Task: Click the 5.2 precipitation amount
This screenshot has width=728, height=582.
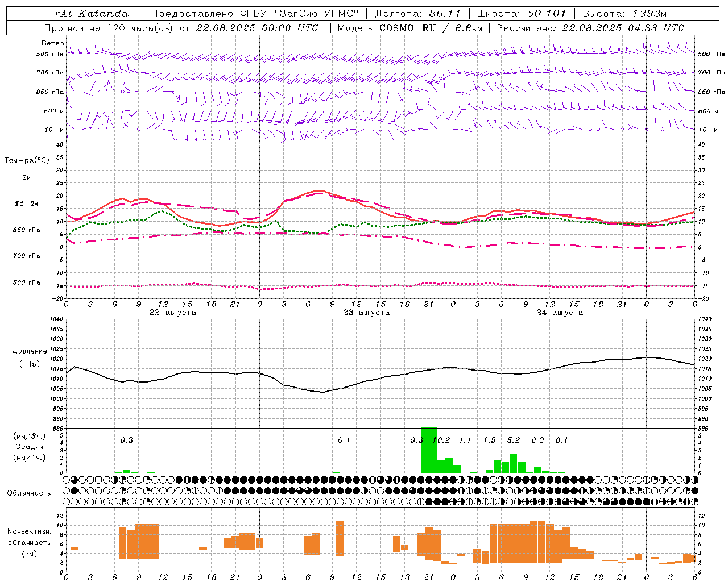Action: (x=514, y=440)
